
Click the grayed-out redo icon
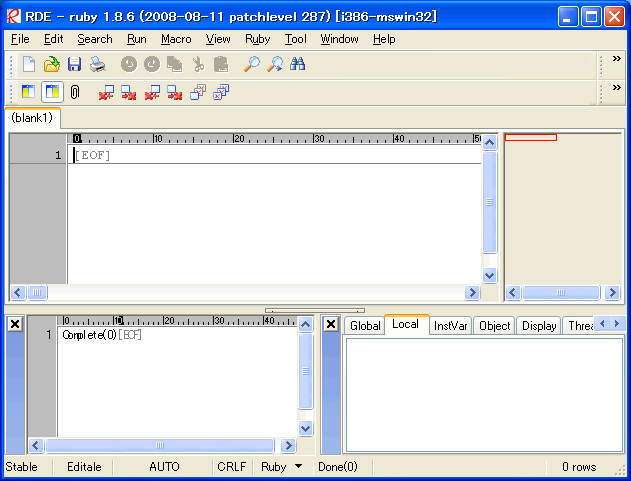tap(152, 64)
